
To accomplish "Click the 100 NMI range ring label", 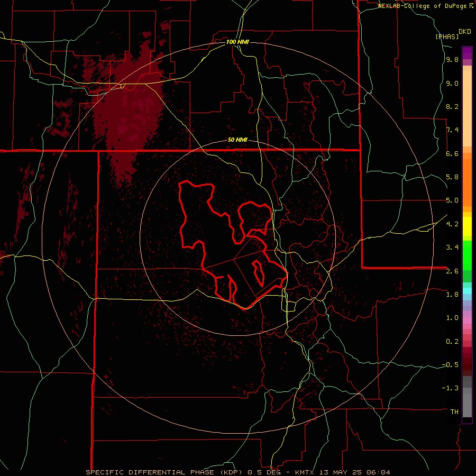I will pyautogui.click(x=237, y=42).
